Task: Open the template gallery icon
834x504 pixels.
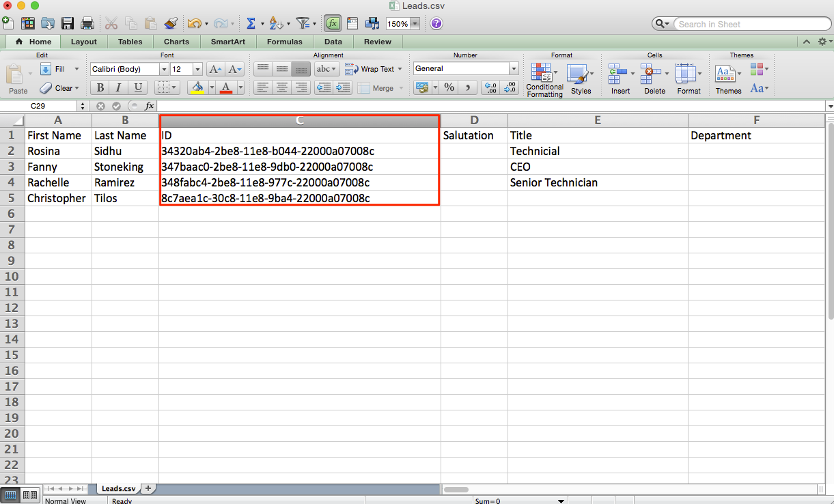Action: click(x=28, y=24)
